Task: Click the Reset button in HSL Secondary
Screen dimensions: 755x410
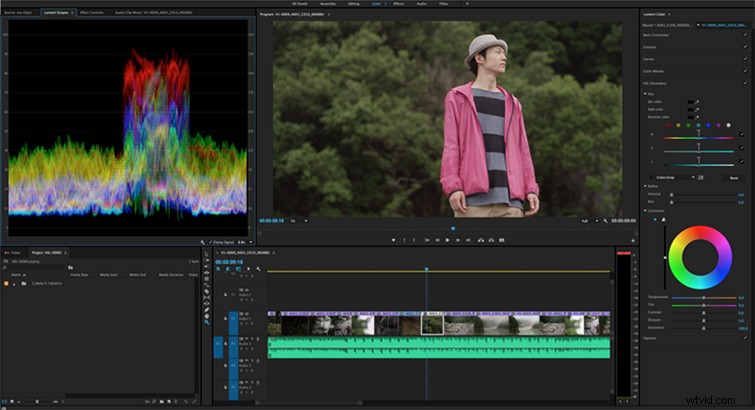Action: 734,178
